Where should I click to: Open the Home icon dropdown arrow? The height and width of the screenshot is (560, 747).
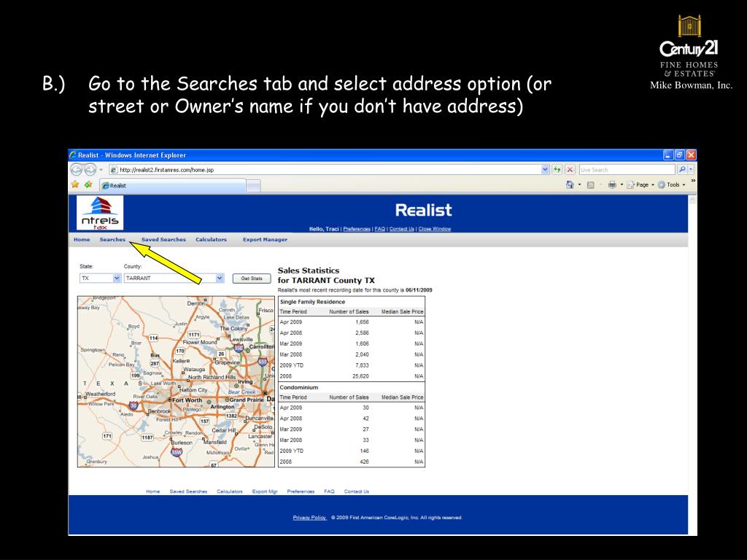pos(579,184)
